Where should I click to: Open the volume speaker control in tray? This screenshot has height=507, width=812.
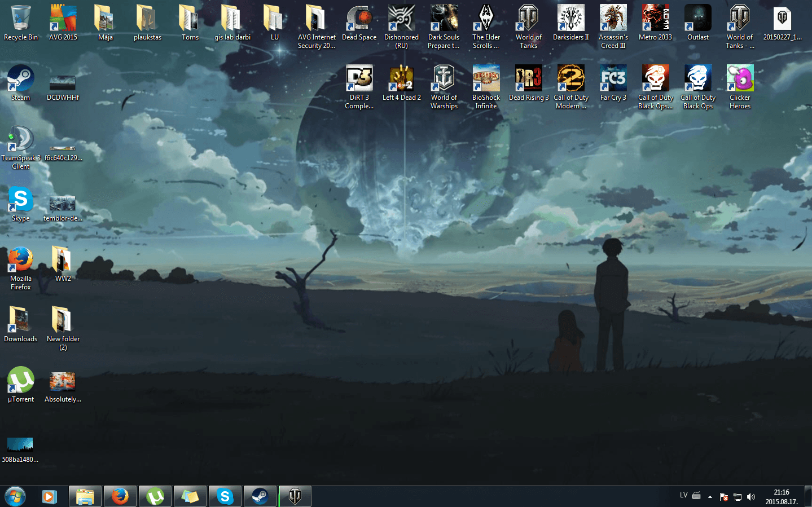[750, 497]
